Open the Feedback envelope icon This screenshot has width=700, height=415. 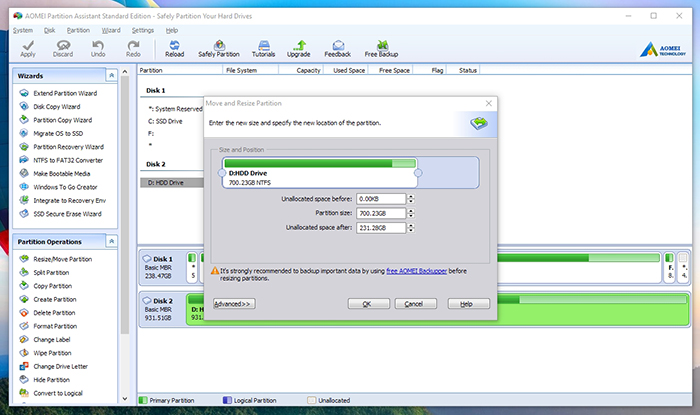click(338, 49)
